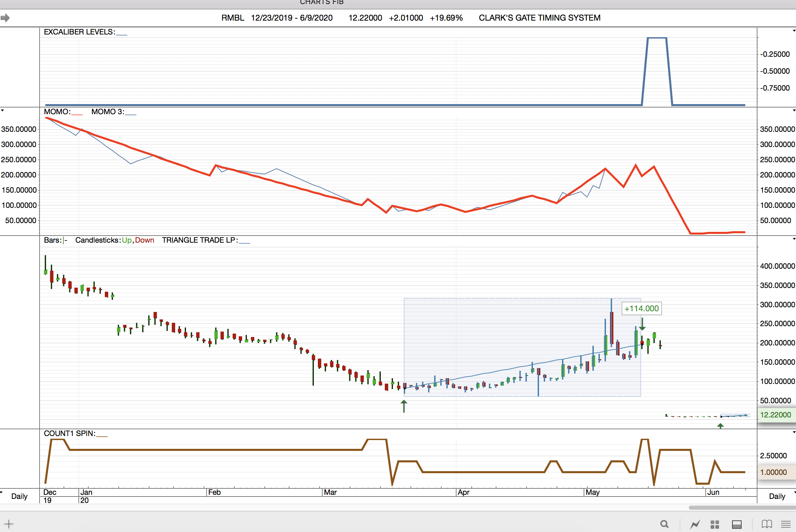Click the gray arrow icon near RMBL
This screenshot has height=532, width=796.
(5, 18)
